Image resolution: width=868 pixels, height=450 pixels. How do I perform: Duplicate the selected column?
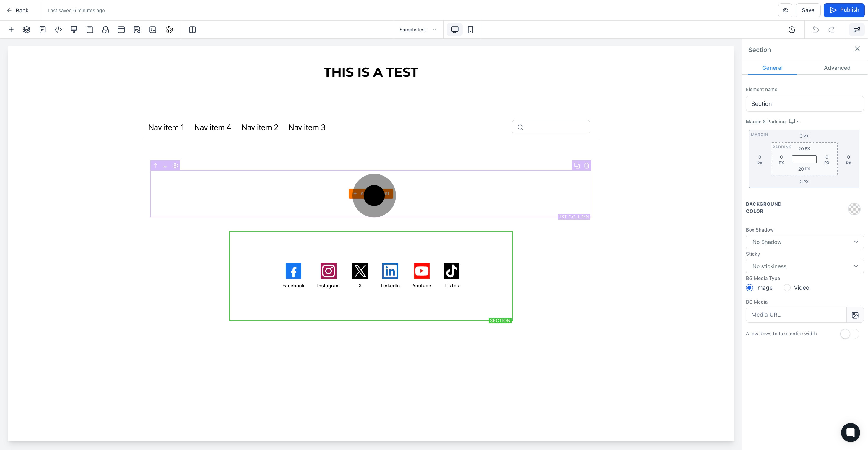point(577,165)
